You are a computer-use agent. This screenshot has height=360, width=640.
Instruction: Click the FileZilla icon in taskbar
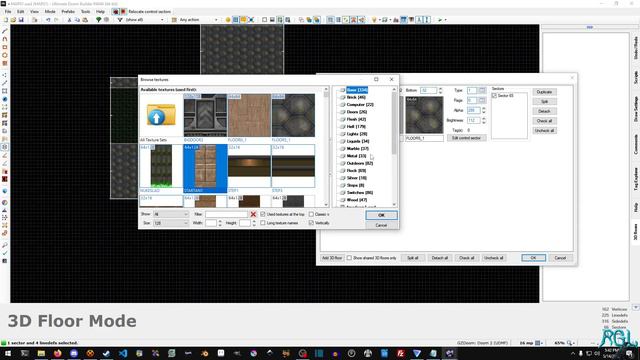click(x=400, y=353)
